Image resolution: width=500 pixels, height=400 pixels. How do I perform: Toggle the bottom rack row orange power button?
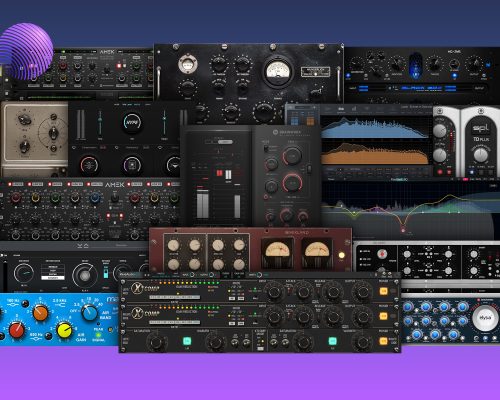point(383,341)
